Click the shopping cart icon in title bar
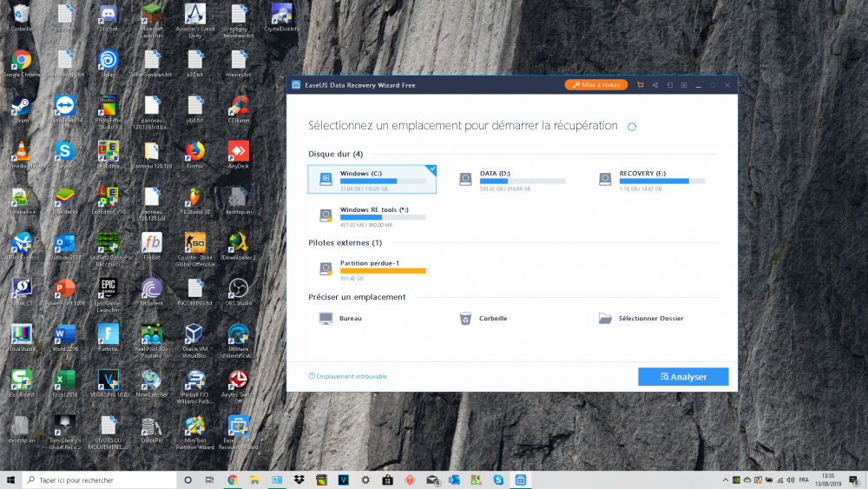868x489 pixels. [x=640, y=85]
